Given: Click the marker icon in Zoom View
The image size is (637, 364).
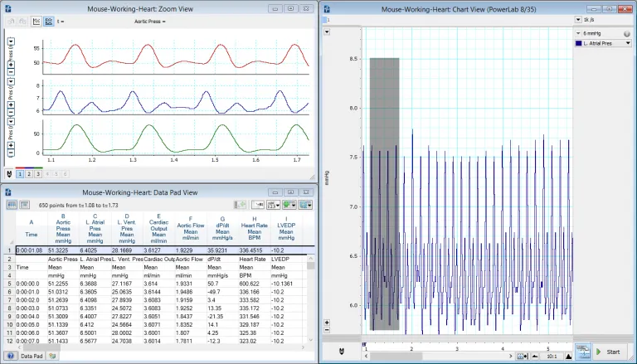Looking at the screenshot, I should coord(9,174).
